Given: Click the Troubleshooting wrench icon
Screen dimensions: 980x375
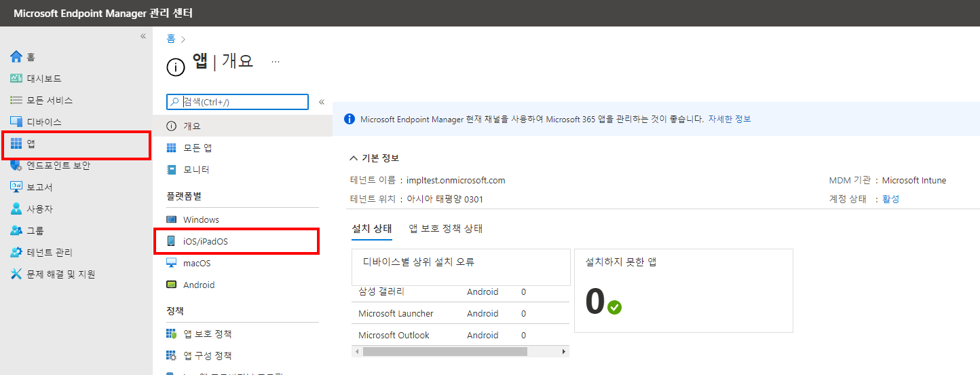Looking at the screenshot, I should click(17, 274).
